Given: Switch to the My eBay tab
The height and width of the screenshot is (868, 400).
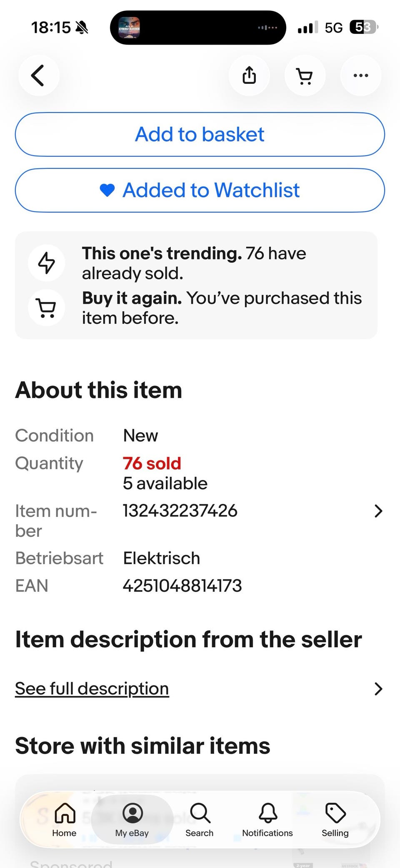Looking at the screenshot, I should pyautogui.click(x=132, y=820).
